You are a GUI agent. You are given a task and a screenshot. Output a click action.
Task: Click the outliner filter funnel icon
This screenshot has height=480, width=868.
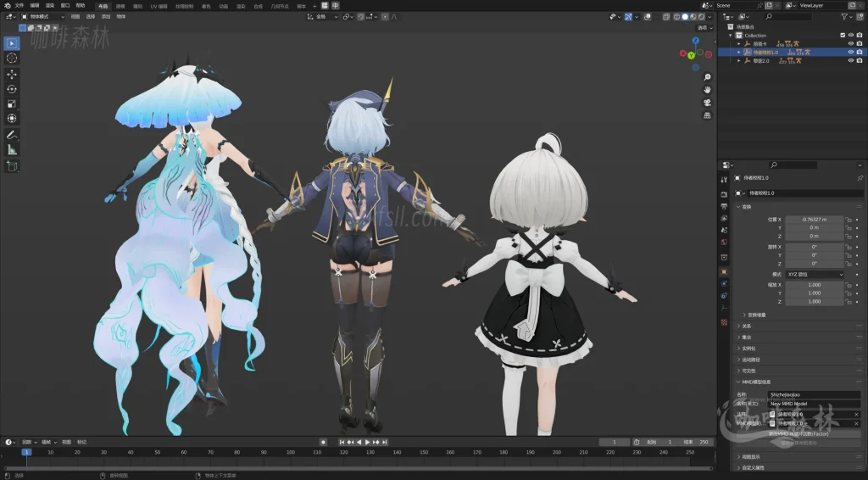tap(844, 17)
